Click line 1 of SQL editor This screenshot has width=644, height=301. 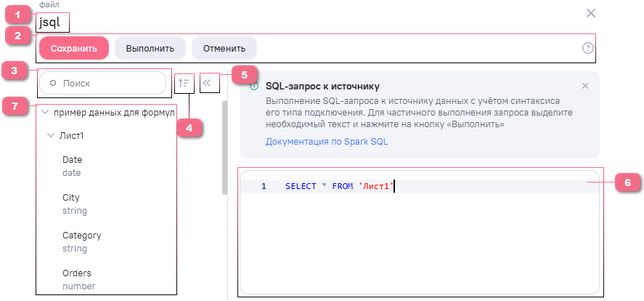pos(419,186)
